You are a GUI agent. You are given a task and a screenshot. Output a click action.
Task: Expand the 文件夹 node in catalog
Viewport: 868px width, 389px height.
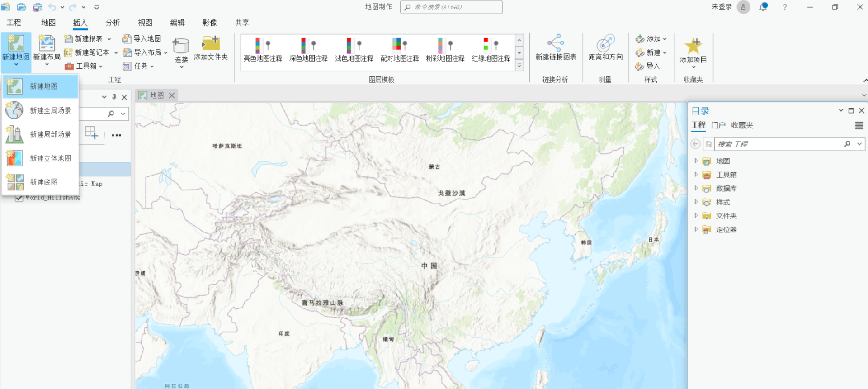pyautogui.click(x=696, y=216)
